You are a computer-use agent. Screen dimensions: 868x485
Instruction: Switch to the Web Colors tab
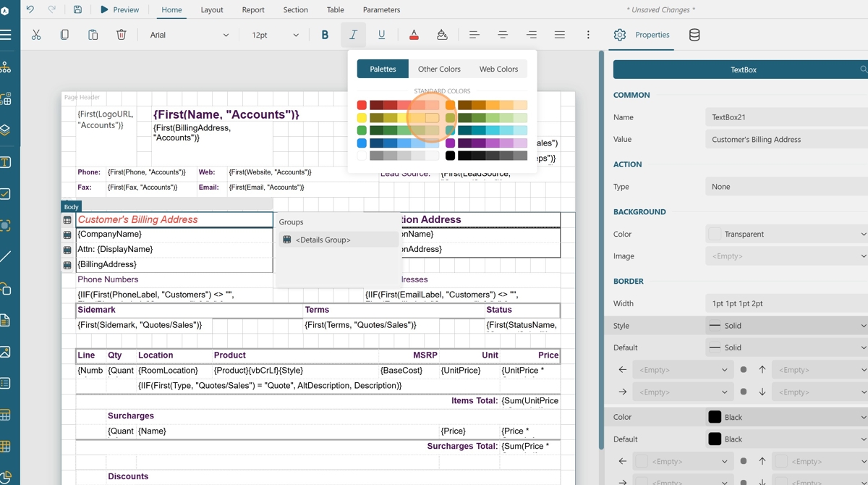pyautogui.click(x=498, y=69)
